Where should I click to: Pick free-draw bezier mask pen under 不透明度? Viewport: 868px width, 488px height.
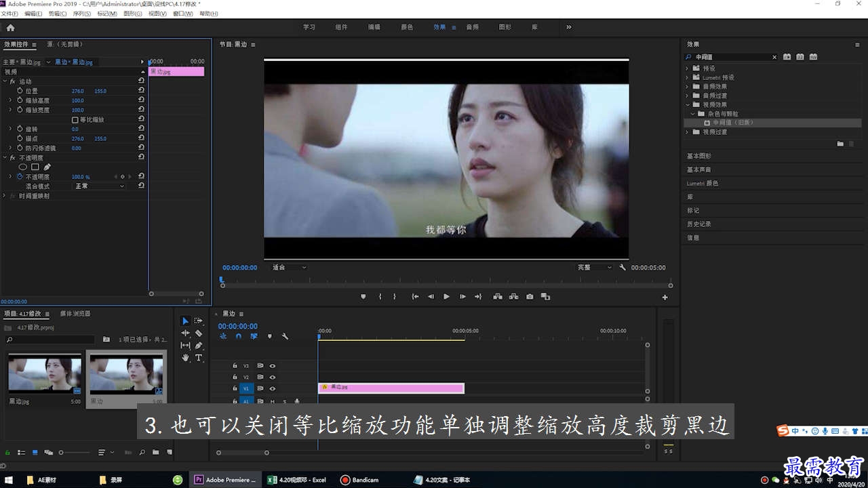pos(47,167)
